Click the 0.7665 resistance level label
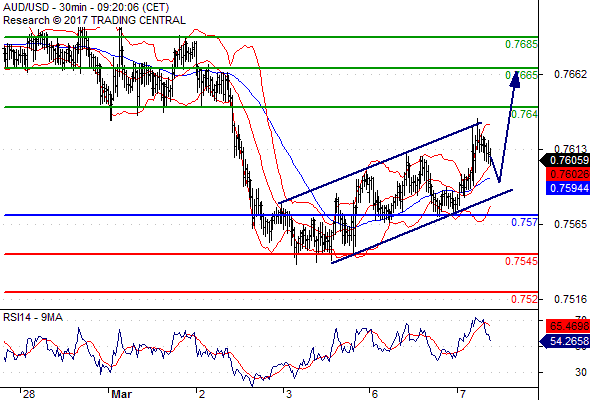The image size is (590, 400). tap(521, 75)
